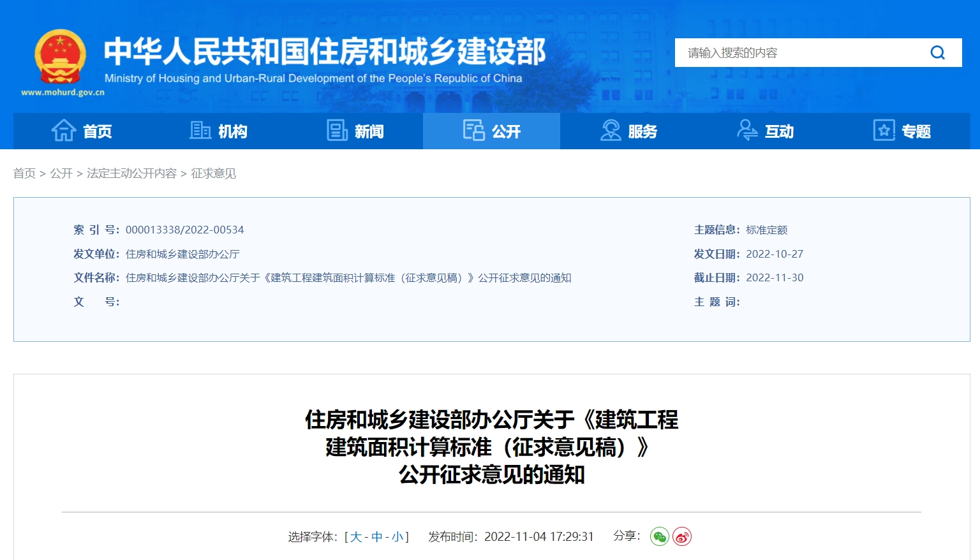Image resolution: width=980 pixels, height=560 pixels.
Task: Switch to the 公开 tab
Action: pyautogui.click(x=491, y=131)
